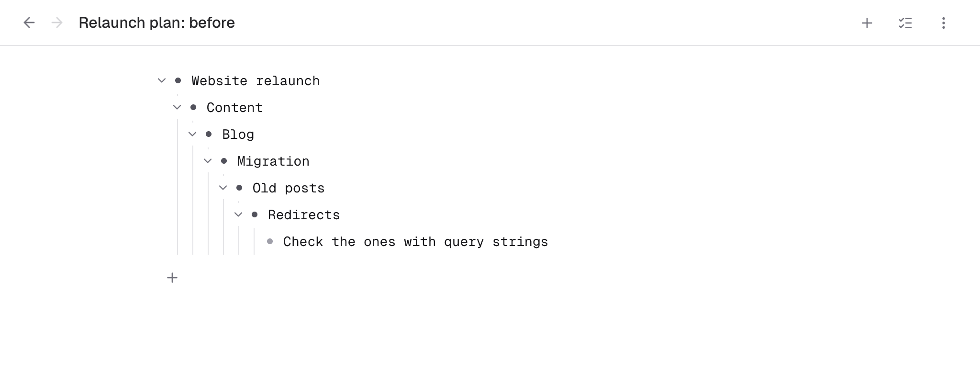Viewport: 980px width, 383px height.
Task: Collapse the Blog node chevron
Action: coord(192,134)
